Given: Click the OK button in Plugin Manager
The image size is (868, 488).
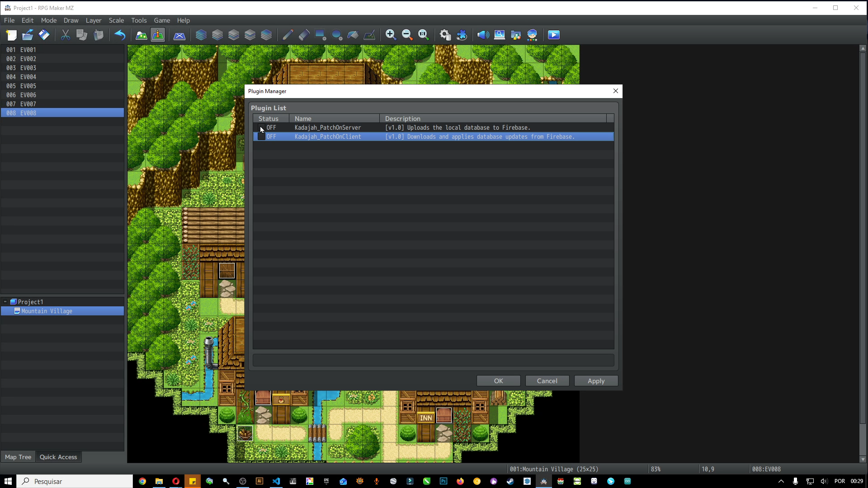Looking at the screenshot, I should point(498,381).
